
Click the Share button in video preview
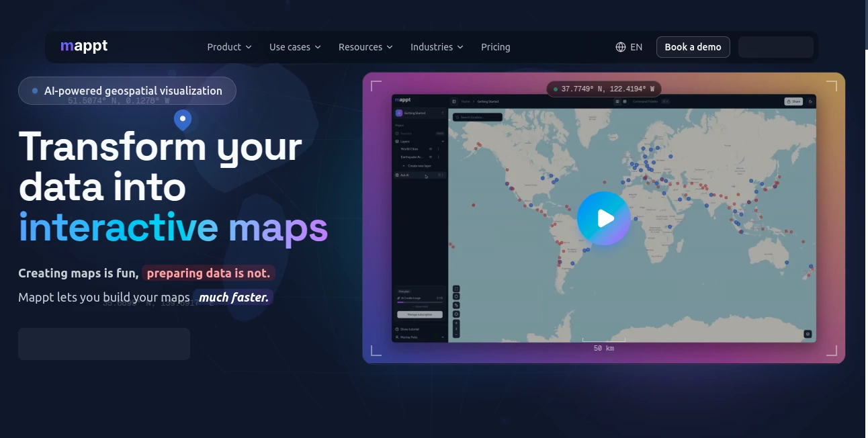(x=793, y=101)
